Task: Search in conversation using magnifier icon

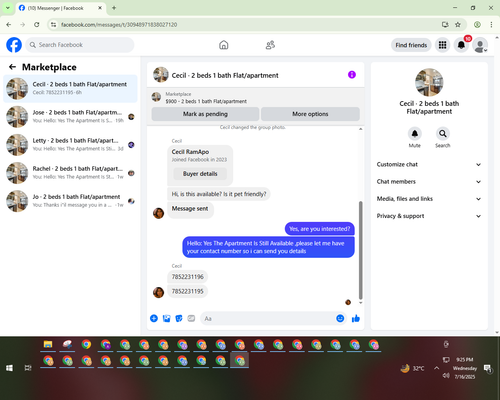Action: click(x=443, y=134)
